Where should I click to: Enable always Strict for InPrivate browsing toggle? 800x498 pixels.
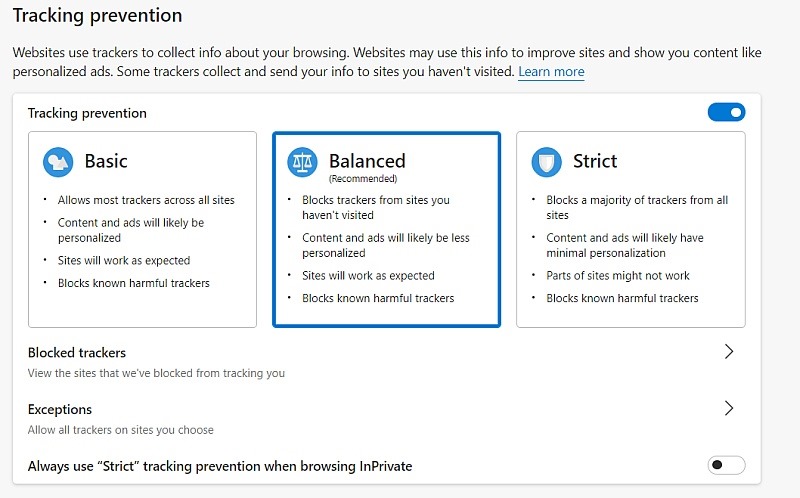coord(726,465)
